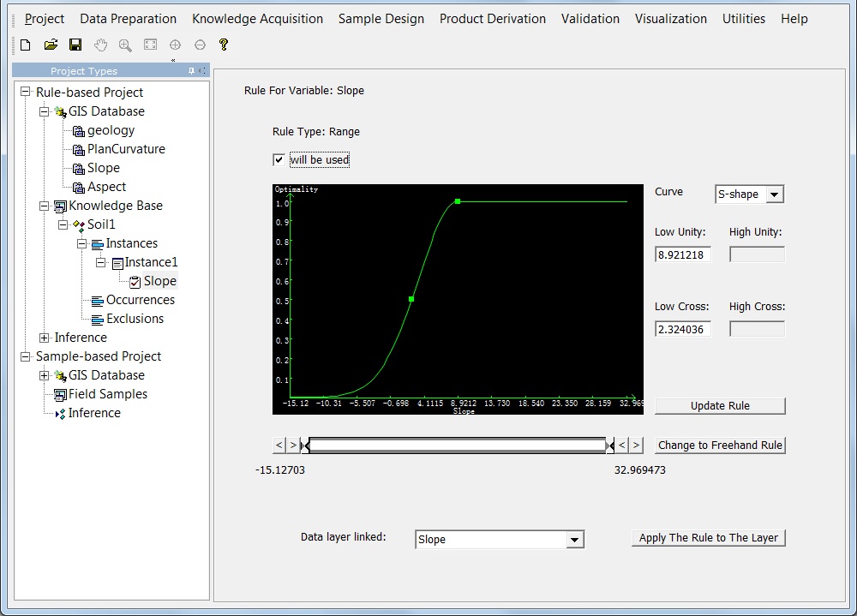Viewport: 857px width, 616px height.
Task: Open the Project menu
Action: (45, 19)
